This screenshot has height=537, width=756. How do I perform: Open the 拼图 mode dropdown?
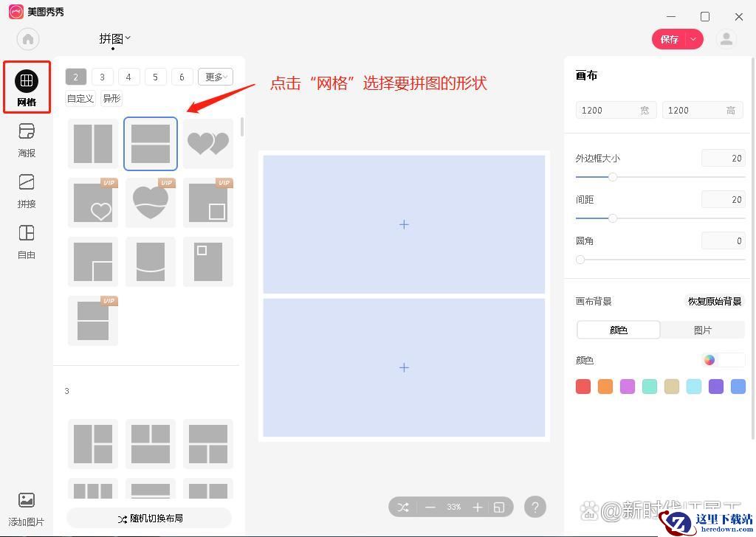(114, 38)
